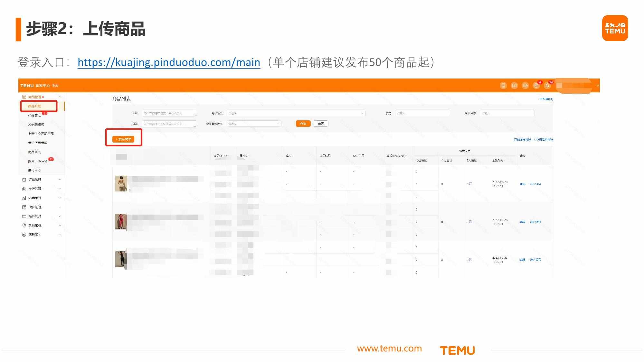The height and width of the screenshot is (362, 644).
Task: Expand the 核价管理 section chevron
Action: click(60, 207)
